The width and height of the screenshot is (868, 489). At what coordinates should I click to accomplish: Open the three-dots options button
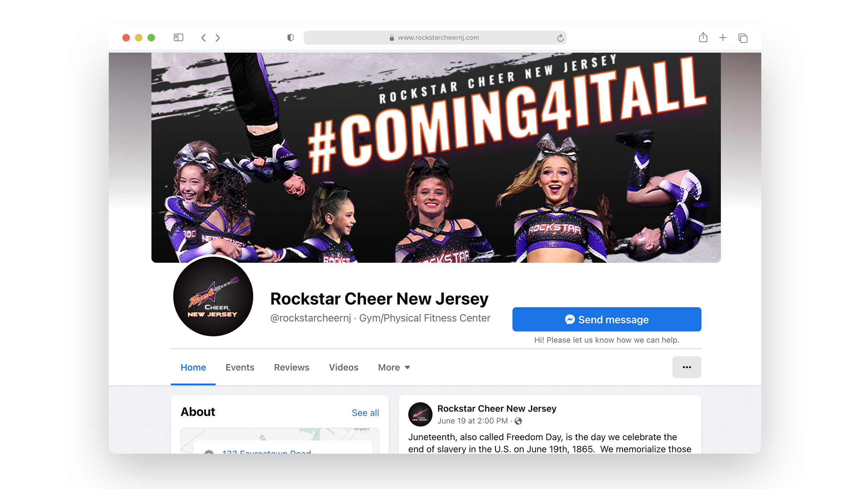[687, 367]
